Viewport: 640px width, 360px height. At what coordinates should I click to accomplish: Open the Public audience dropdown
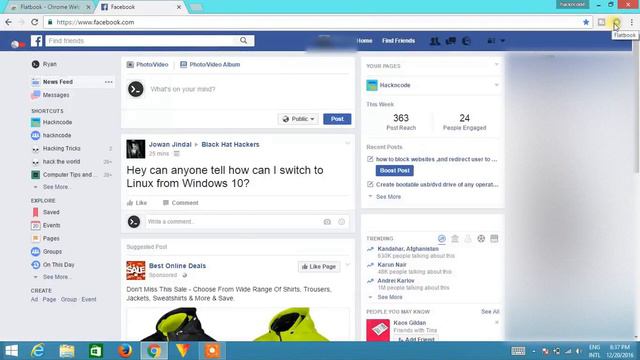298,119
